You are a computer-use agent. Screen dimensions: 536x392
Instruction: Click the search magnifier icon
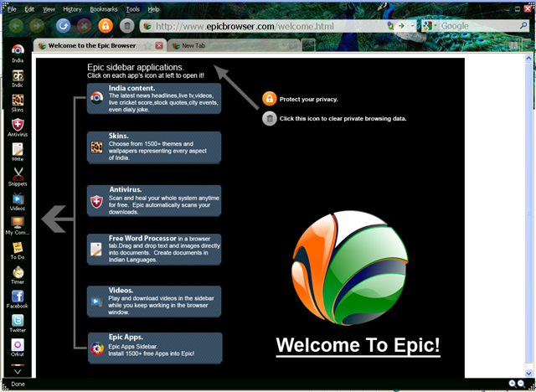click(523, 26)
